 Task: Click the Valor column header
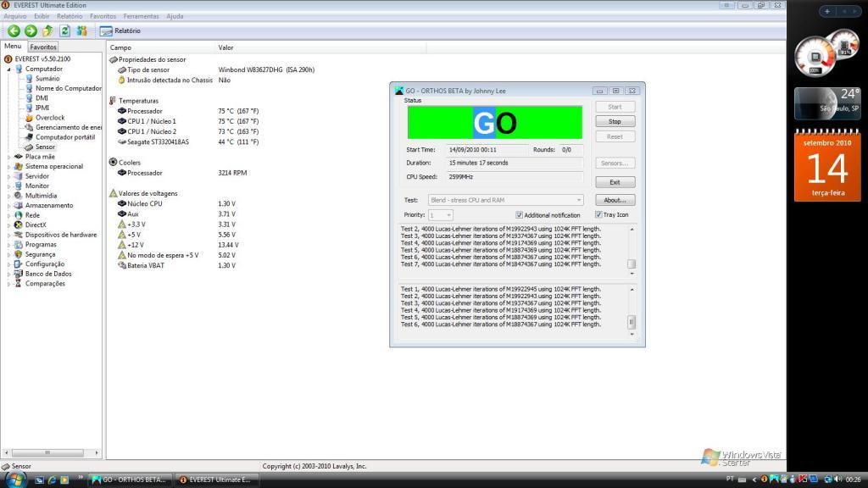point(320,47)
